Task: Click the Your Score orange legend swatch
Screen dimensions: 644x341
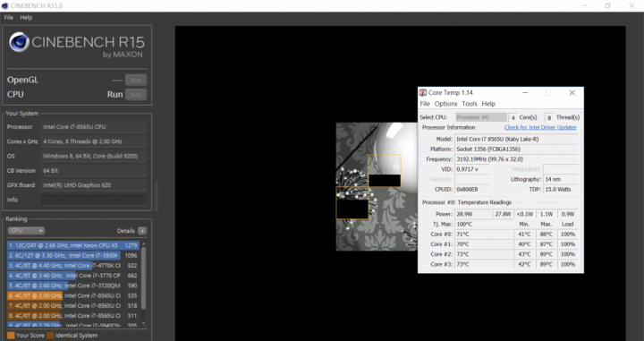Action: click(11, 336)
